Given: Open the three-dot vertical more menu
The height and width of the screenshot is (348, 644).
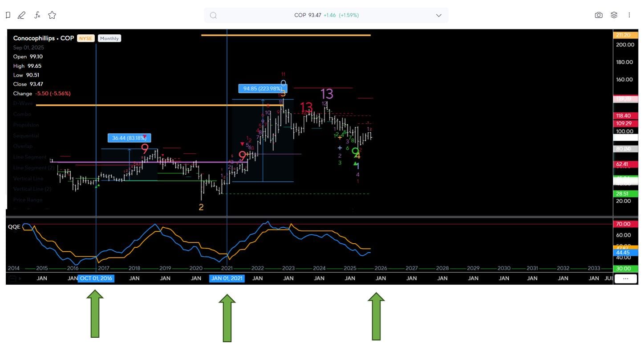Looking at the screenshot, I should pyautogui.click(x=629, y=15).
